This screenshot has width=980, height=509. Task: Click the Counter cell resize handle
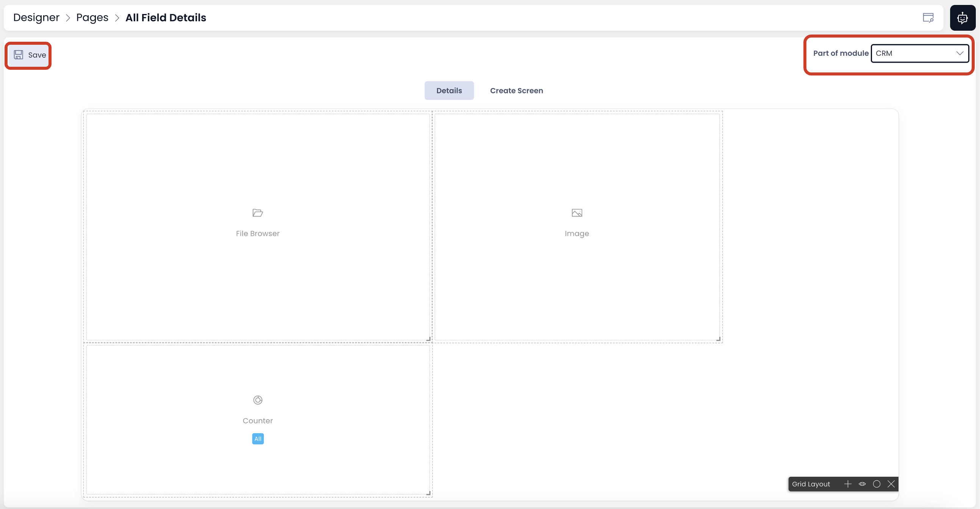[428, 493]
